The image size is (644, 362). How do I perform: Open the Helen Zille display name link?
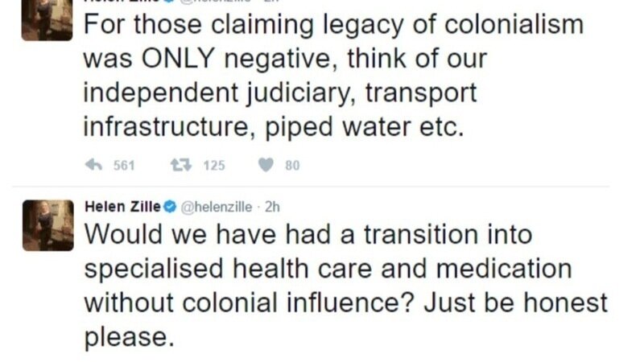click(x=123, y=207)
